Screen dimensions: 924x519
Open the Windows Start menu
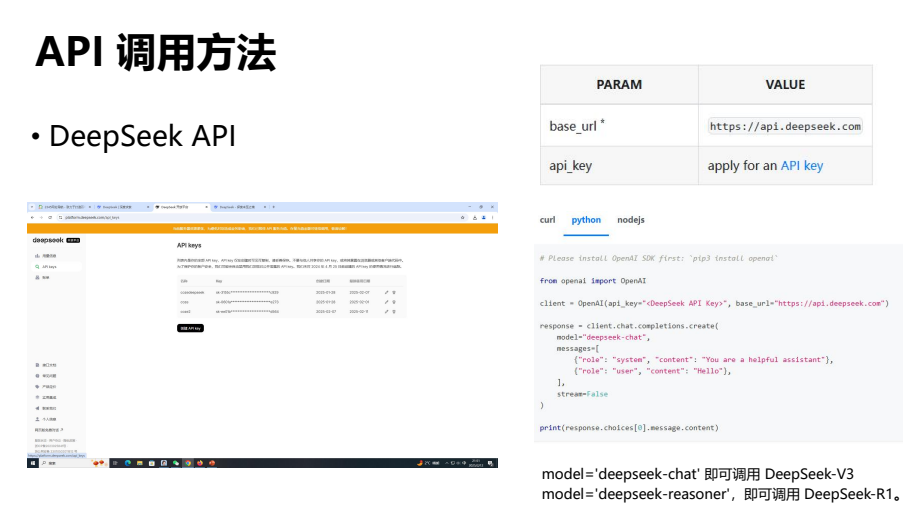pos(33,463)
